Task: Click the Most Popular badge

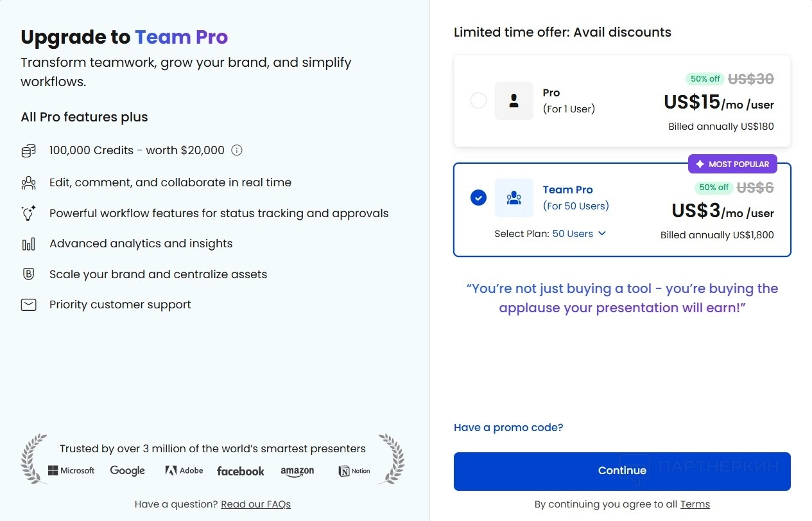Action: click(732, 164)
